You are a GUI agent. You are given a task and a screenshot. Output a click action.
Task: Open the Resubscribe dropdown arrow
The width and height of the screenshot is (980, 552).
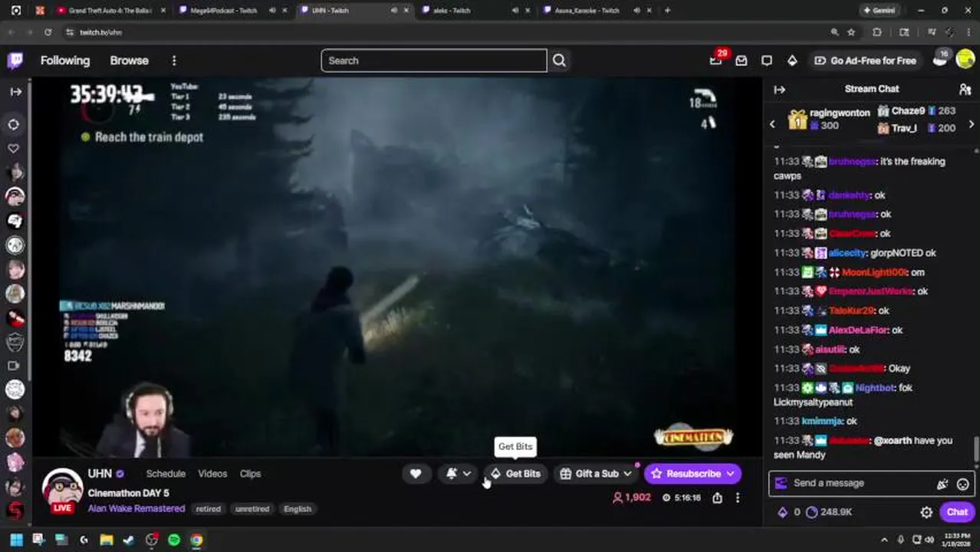[730, 474]
